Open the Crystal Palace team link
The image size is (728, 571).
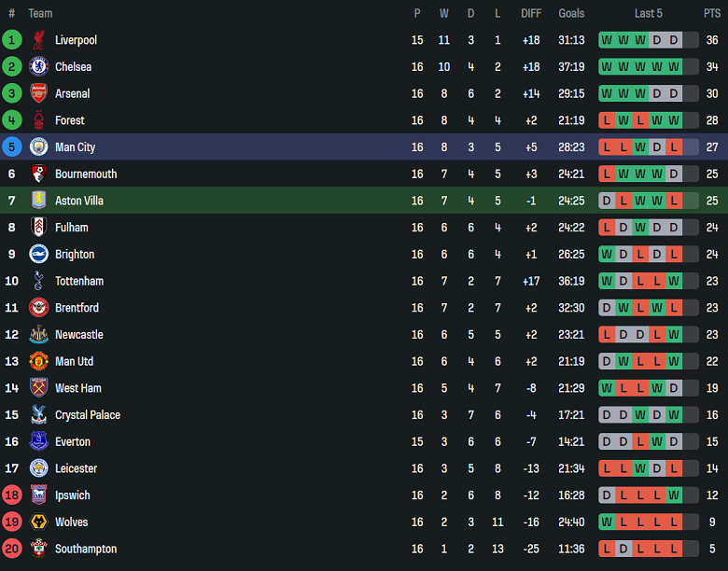pos(88,415)
